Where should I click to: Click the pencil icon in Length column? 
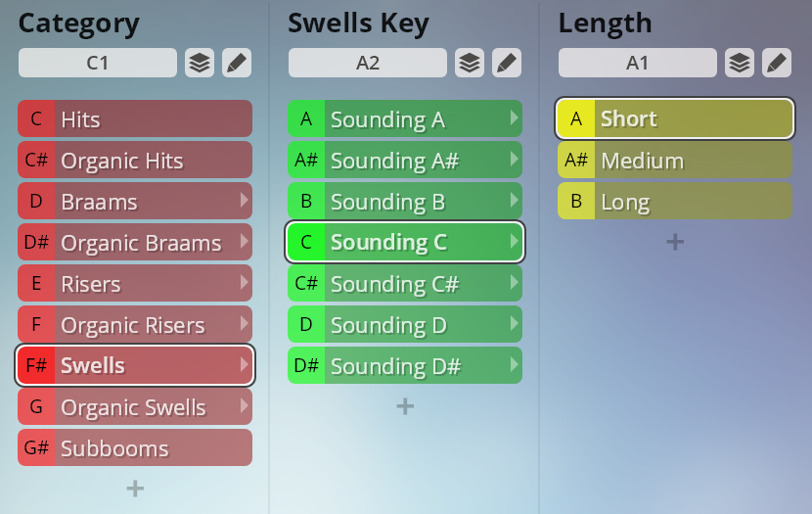(777, 63)
